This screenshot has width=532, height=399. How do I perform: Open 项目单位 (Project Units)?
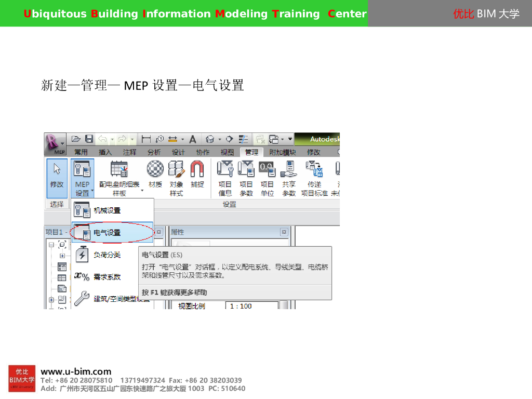pyautogui.click(x=267, y=176)
